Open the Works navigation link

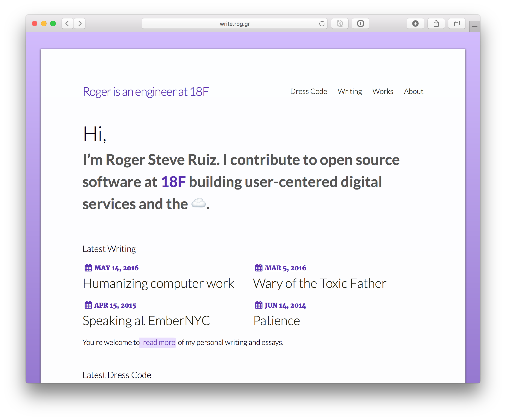(383, 91)
